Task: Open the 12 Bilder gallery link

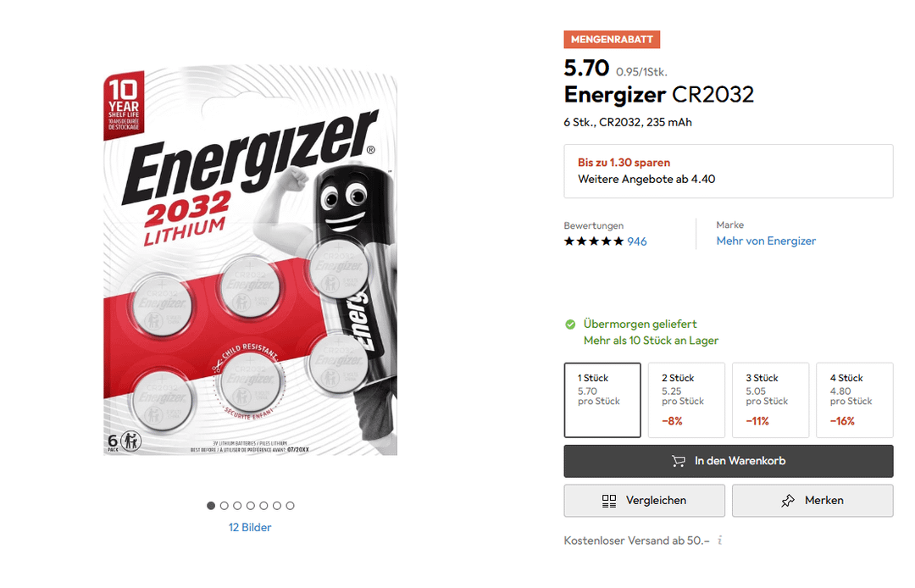Action: 250,527
